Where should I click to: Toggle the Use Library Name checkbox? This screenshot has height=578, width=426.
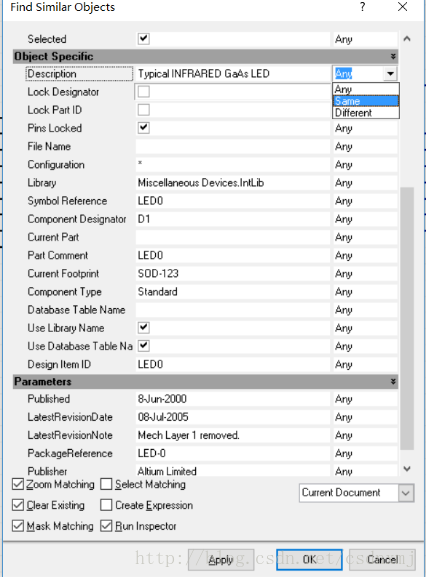[144, 328]
